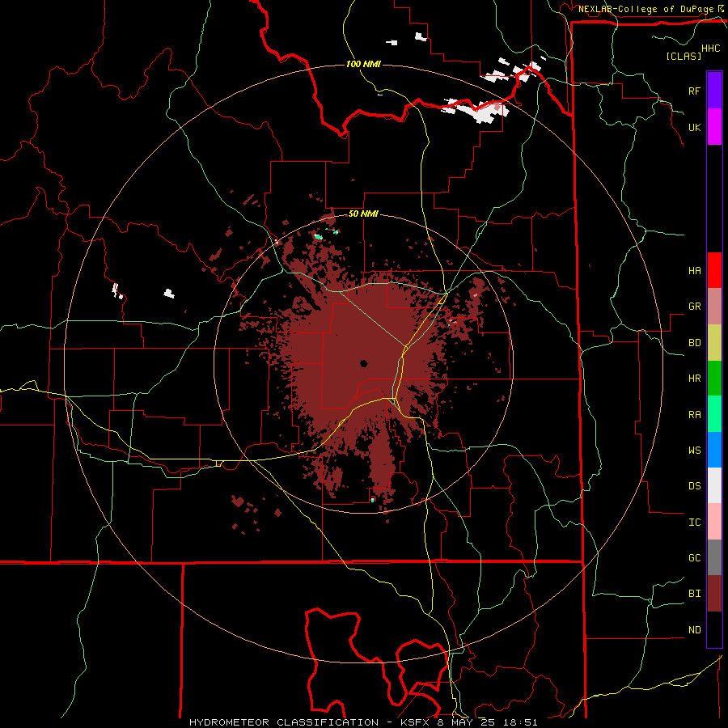Click the 'GC' legend label
Screen dimensions: 728x728
694,557
